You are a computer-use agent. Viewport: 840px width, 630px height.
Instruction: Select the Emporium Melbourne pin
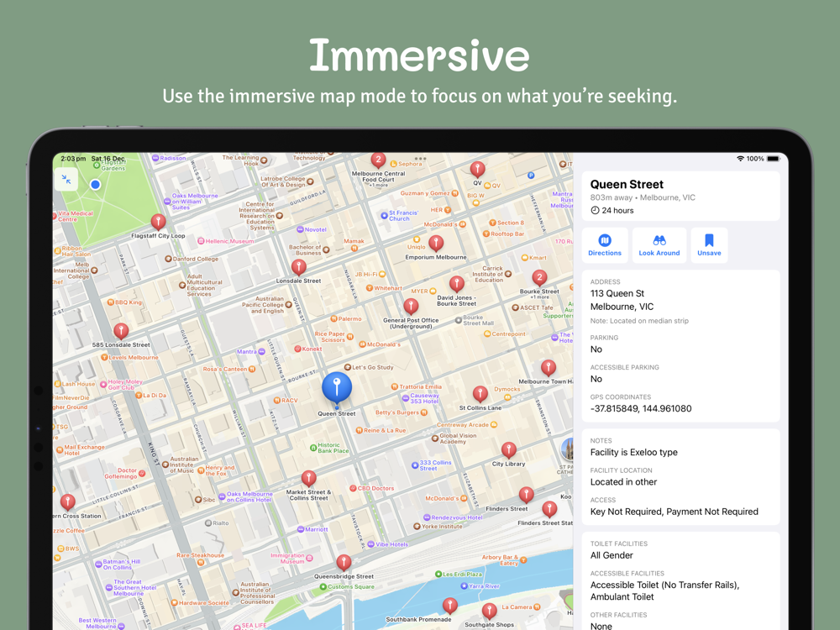point(436,244)
